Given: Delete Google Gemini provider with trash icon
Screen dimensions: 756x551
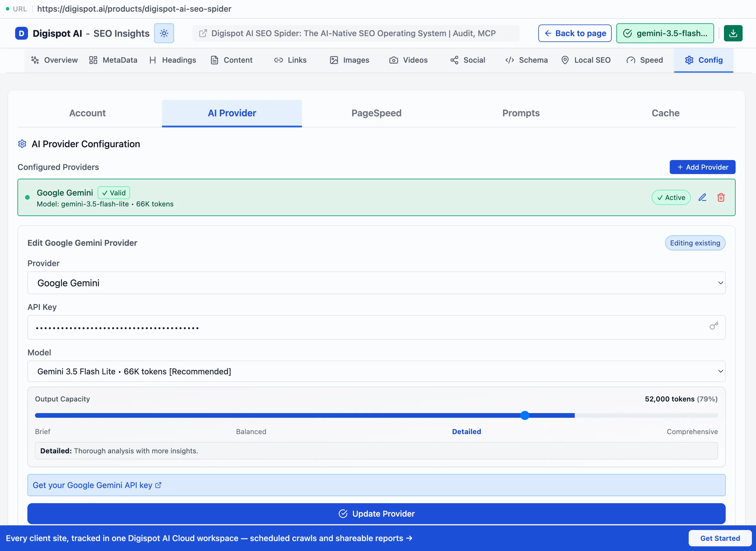Looking at the screenshot, I should coord(721,197).
